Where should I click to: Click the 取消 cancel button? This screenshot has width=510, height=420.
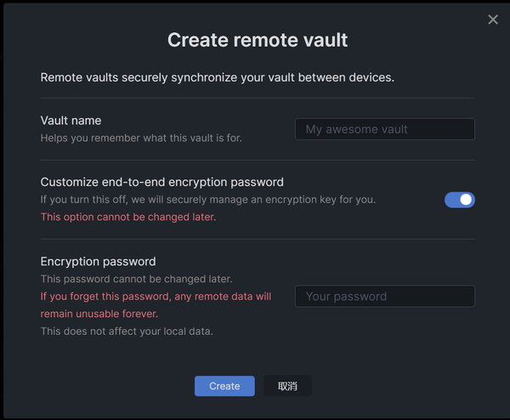click(287, 386)
